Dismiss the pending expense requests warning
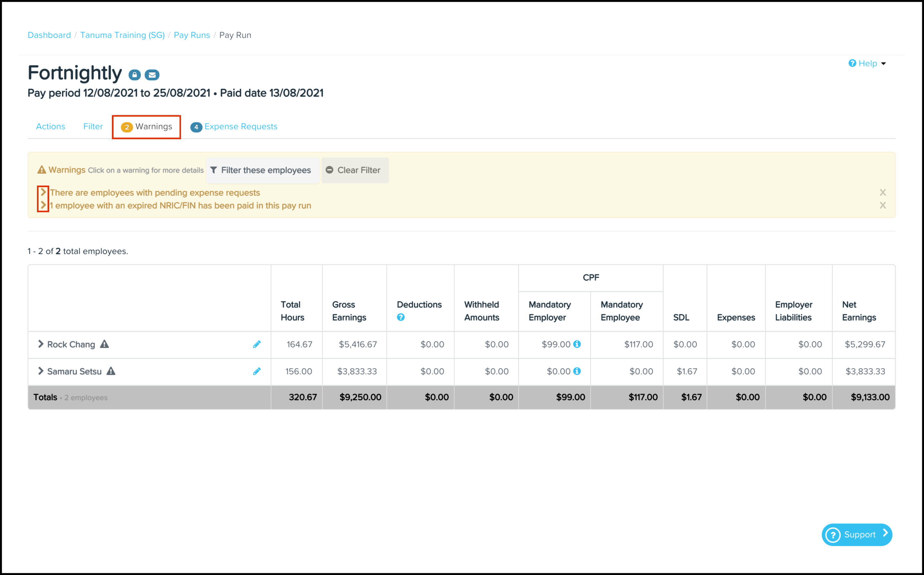 pos(883,192)
